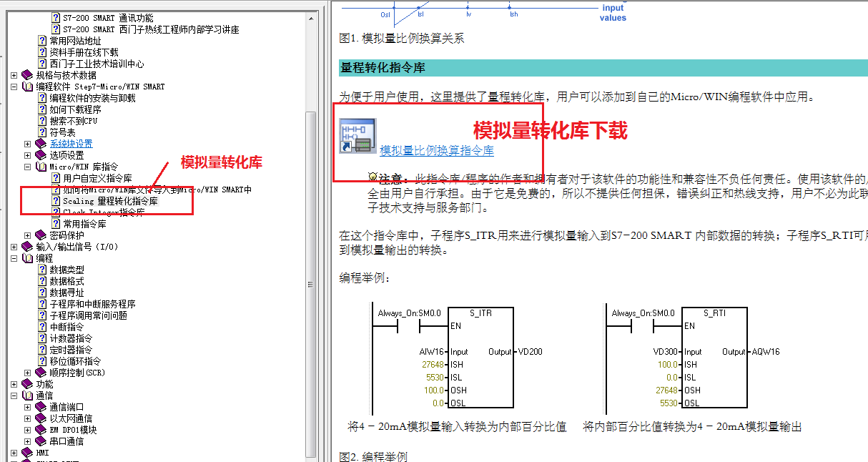Click the page icon beside 定时器指令
The height and width of the screenshot is (462, 868).
click(x=42, y=350)
